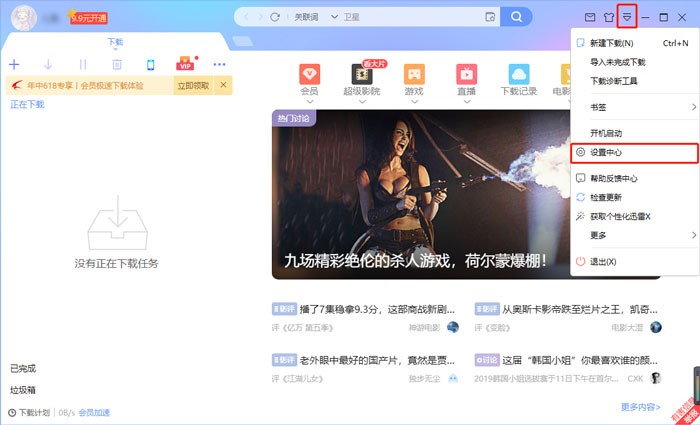Click the 神游电影 author avatar
This screenshot has width=700, height=425.
coord(453,327)
